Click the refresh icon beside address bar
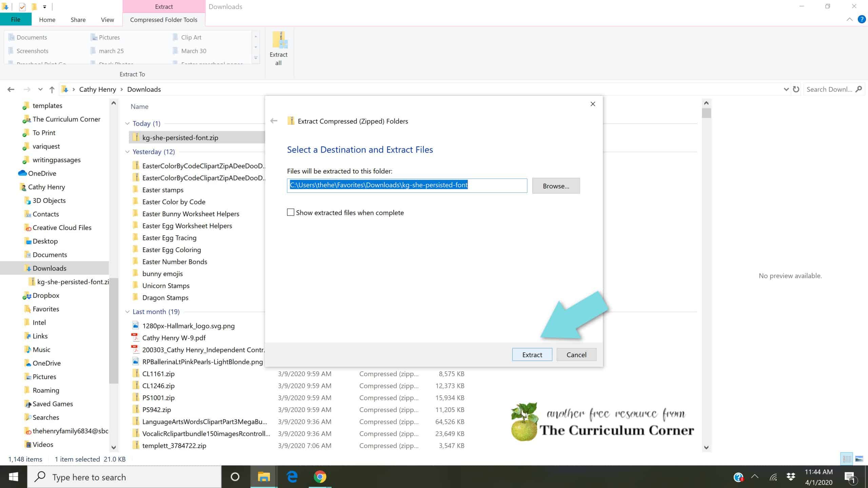 pyautogui.click(x=796, y=89)
